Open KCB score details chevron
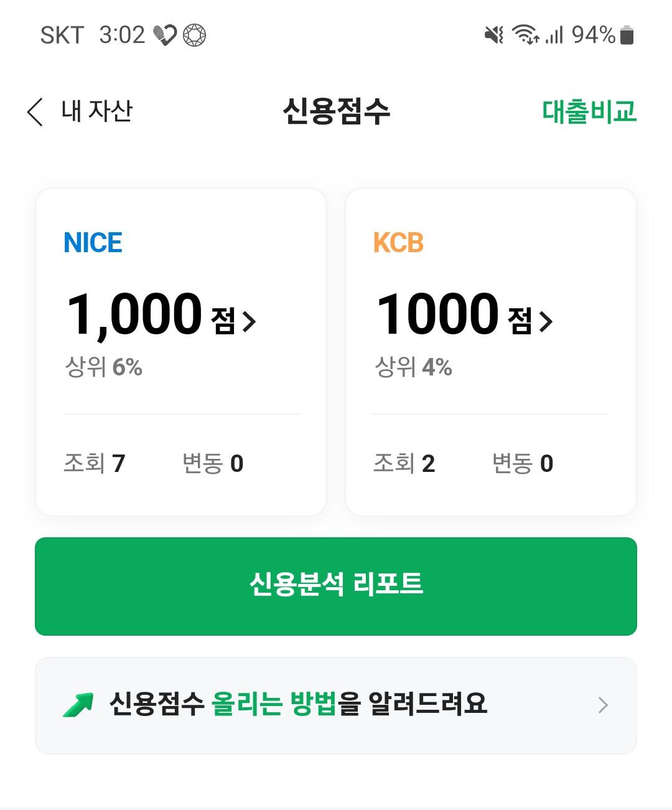This screenshot has height=810, width=672. pyautogui.click(x=546, y=321)
